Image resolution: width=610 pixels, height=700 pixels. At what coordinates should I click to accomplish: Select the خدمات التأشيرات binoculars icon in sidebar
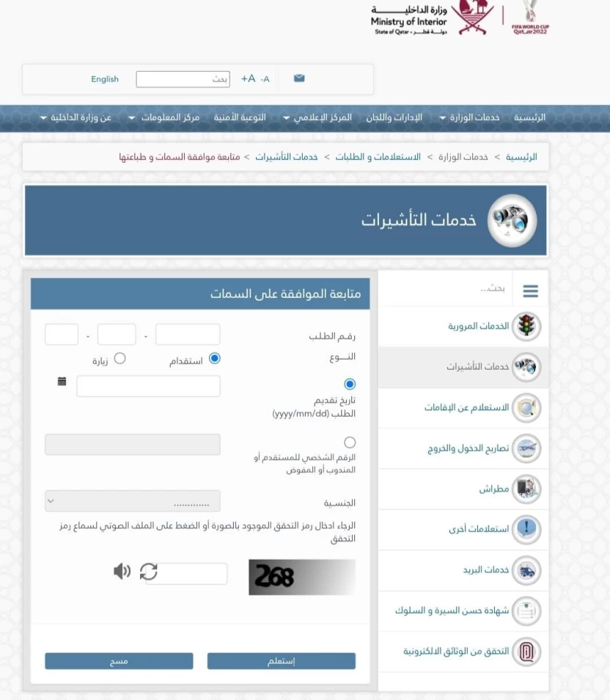pos(525,368)
